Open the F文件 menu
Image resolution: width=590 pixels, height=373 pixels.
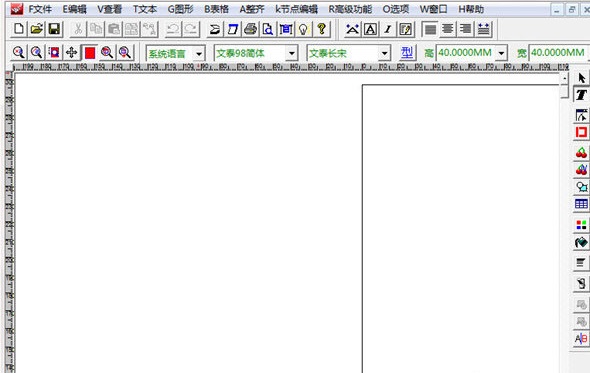click(x=40, y=9)
